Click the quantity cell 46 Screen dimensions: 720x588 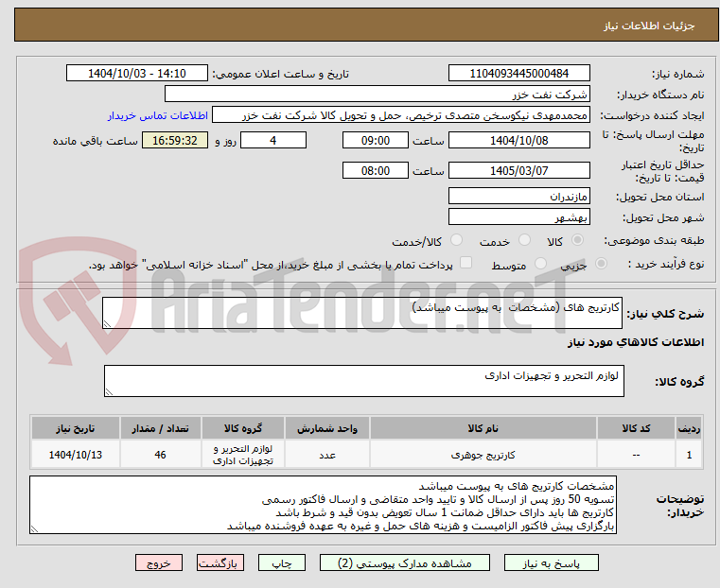pyautogui.click(x=160, y=455)
